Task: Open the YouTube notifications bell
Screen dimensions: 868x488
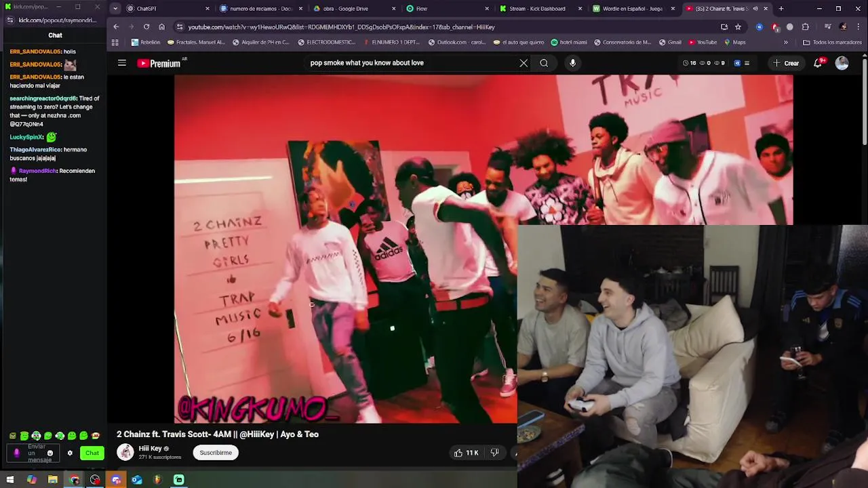Action: 819,63
